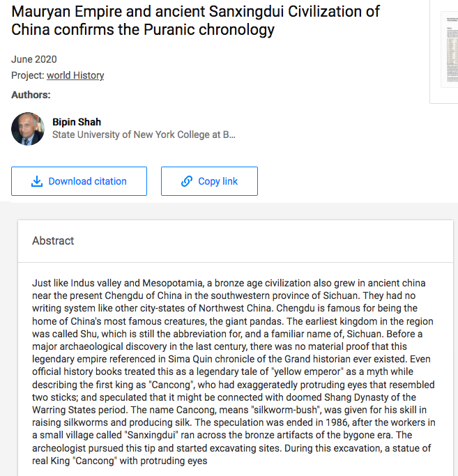
Task: Click the Abstract section heading
Action: point(53,240)
